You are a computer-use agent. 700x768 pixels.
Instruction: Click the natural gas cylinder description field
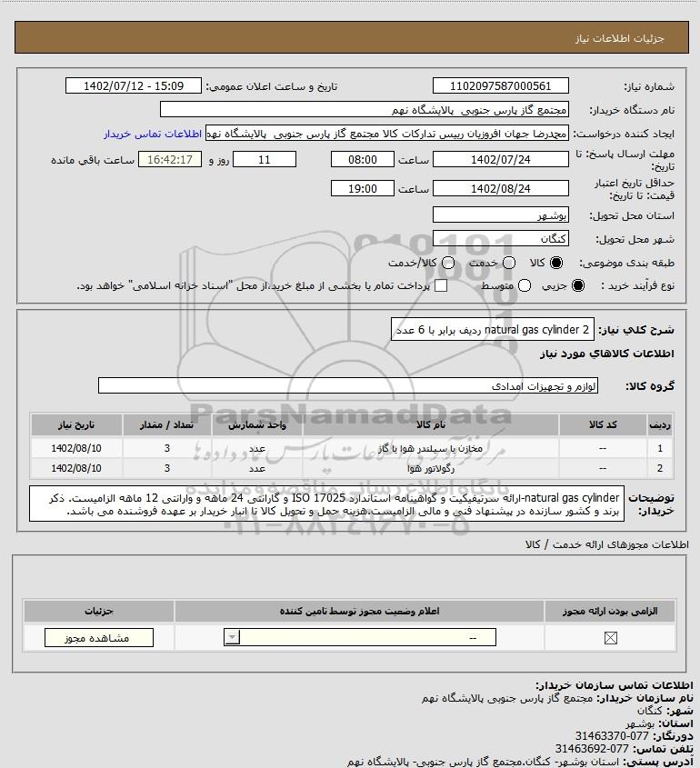[x=493, y=330]
